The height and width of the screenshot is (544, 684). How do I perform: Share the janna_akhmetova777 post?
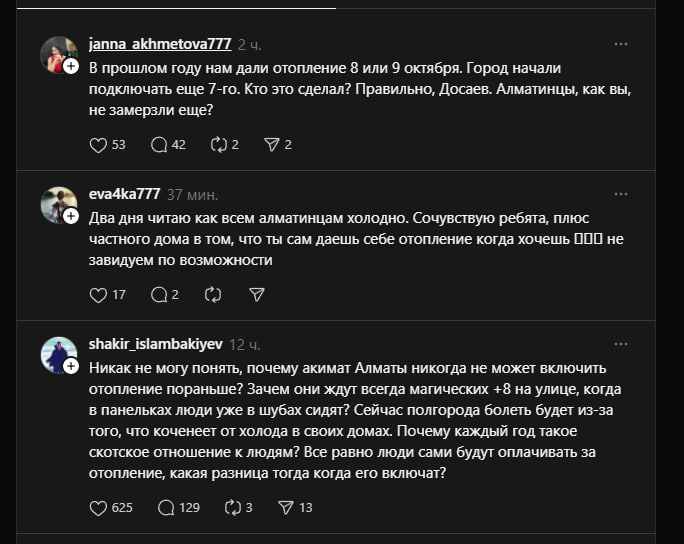[x=270, y=145]
